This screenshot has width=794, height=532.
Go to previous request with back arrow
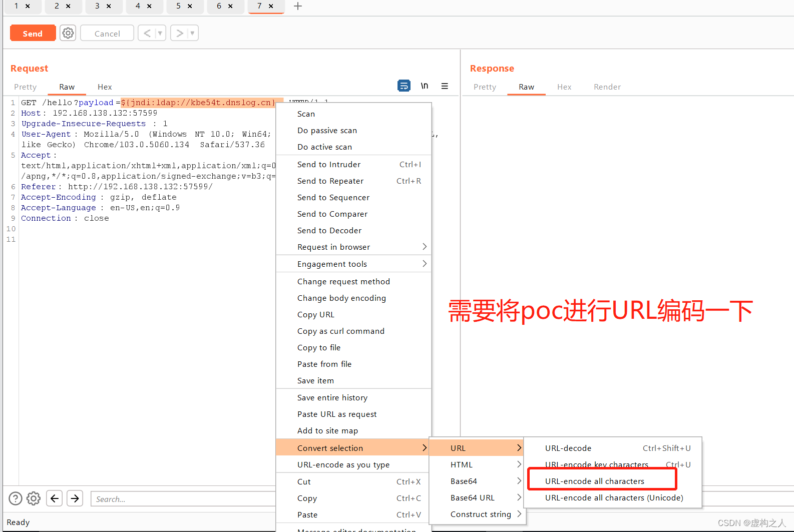[x=147, y=33]
